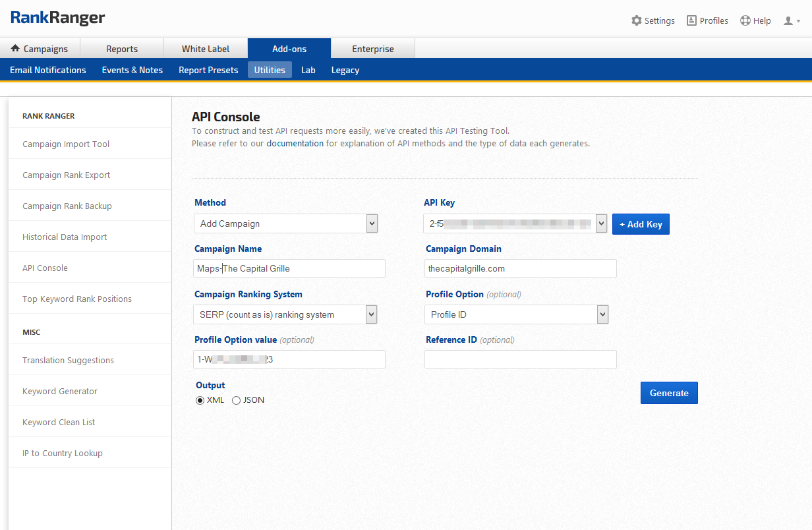Switch to the Reports tab

(x=122, y=49)
